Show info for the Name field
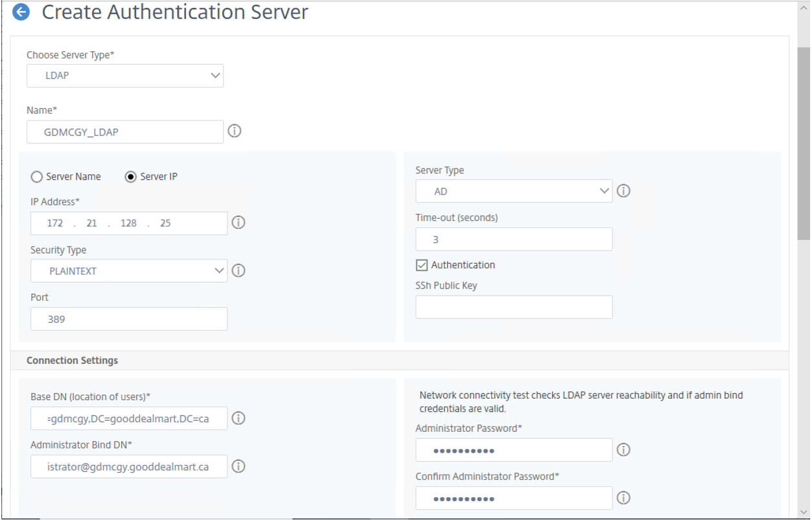 point(235,131)
